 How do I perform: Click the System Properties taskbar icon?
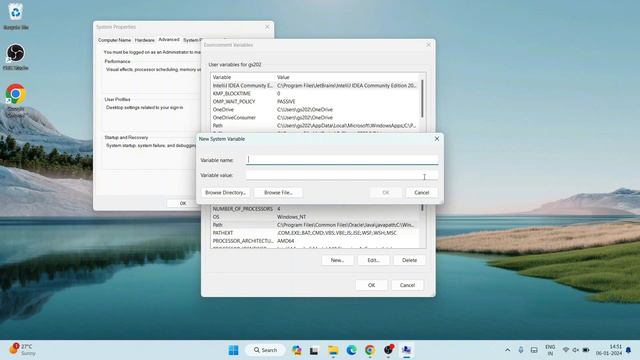click(x=407, y=350)
